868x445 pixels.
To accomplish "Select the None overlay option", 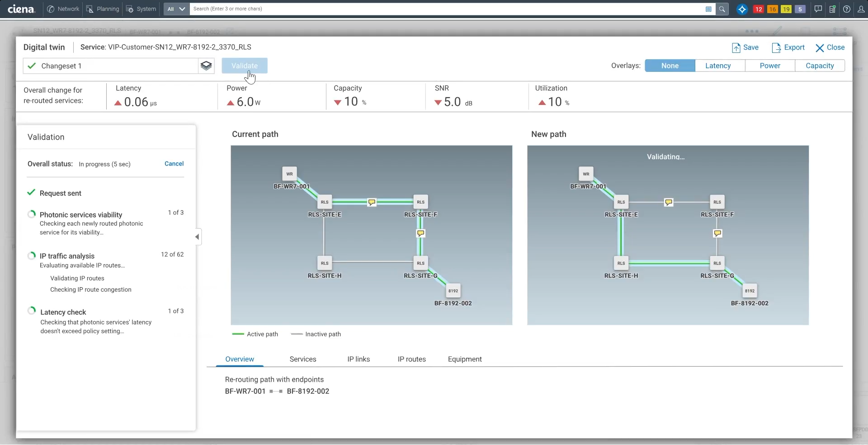I will pyautogui.click(x=670, y=66).
